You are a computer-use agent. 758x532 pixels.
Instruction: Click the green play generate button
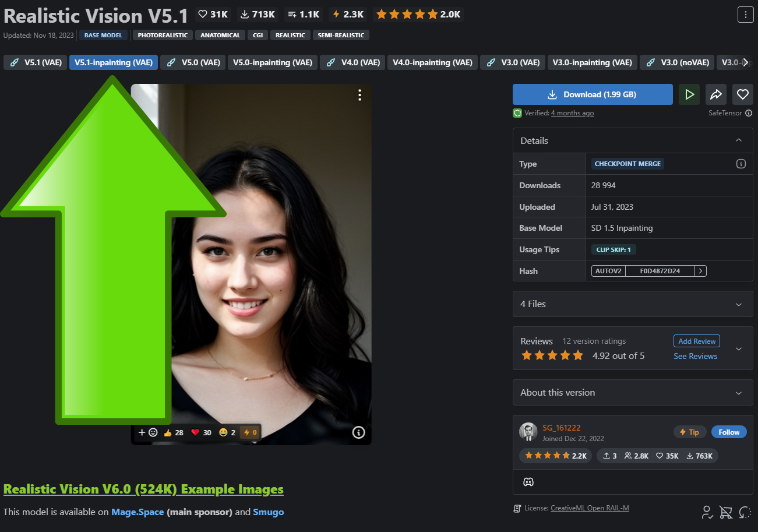pyautogui.click(x=689, y=94)
